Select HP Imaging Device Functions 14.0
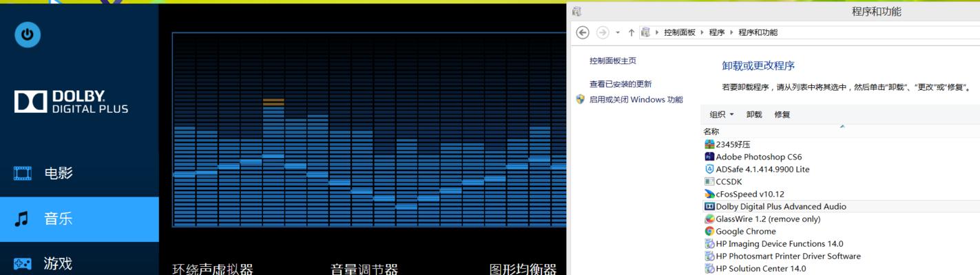The width and height of the screenshot is (980, 275). coord(780,243)
